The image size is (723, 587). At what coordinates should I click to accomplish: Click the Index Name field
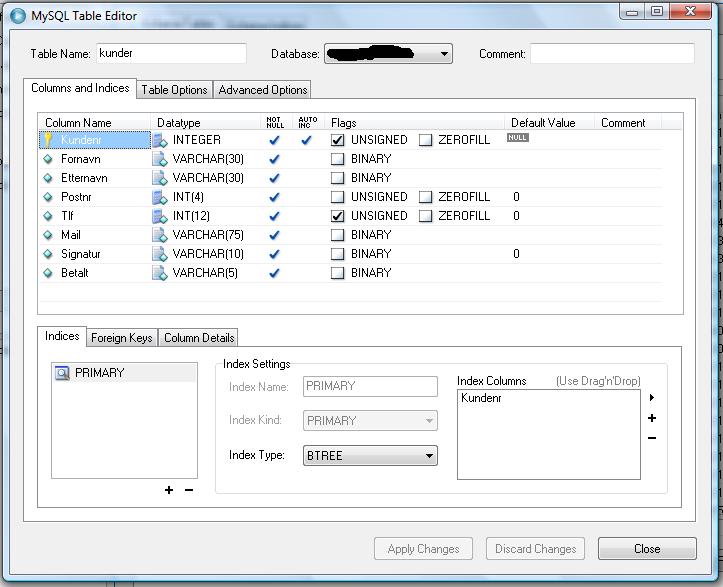click(x=370, y=386)
